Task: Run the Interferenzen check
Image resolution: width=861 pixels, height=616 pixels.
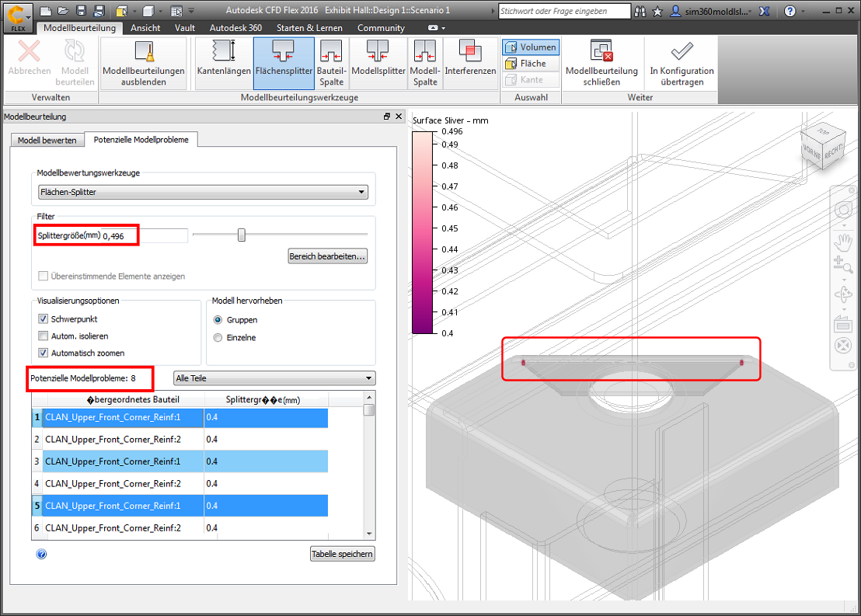Action: (x=470, y=63)
